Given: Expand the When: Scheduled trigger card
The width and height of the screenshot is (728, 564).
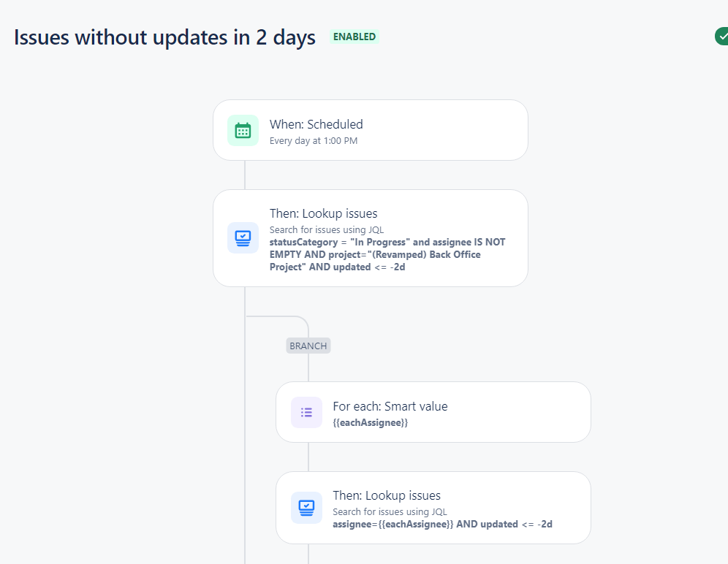Looking at the screenshot, I should pos(369,129).
